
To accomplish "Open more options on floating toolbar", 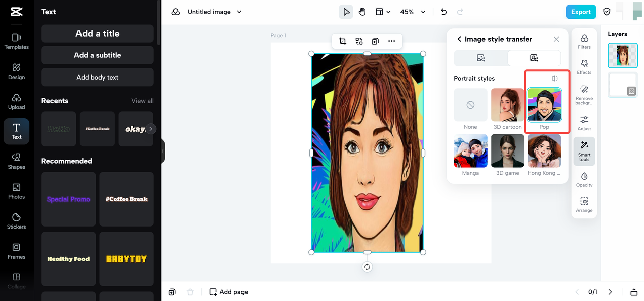I will coord(391,41).
